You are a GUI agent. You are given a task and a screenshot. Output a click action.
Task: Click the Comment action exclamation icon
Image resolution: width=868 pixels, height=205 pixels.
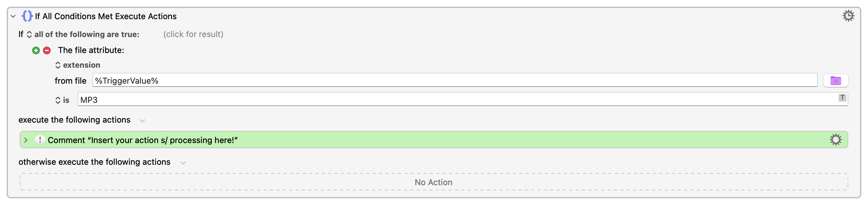click(x=40, y=140)
